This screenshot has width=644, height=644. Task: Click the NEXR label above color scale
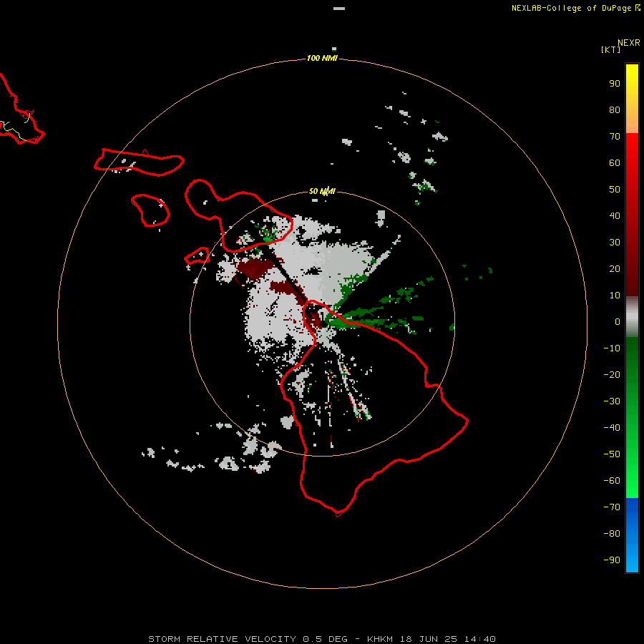[628, 43]
